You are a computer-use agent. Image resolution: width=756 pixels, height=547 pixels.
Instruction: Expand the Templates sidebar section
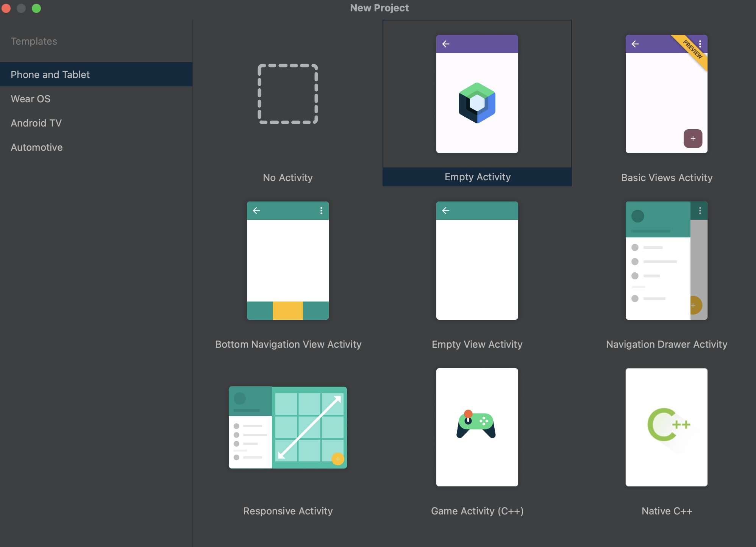click(33, 41)
